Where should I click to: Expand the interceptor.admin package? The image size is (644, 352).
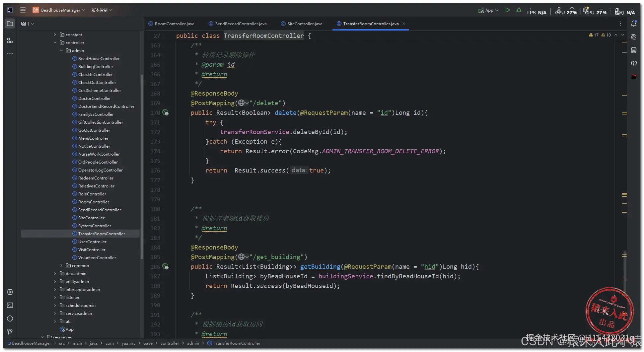pos(55,289)
